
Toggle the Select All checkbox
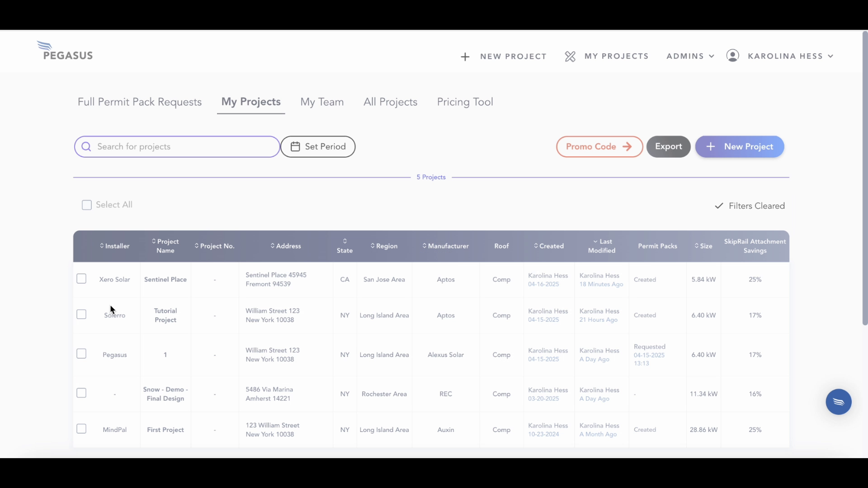[x=87, y=205]
